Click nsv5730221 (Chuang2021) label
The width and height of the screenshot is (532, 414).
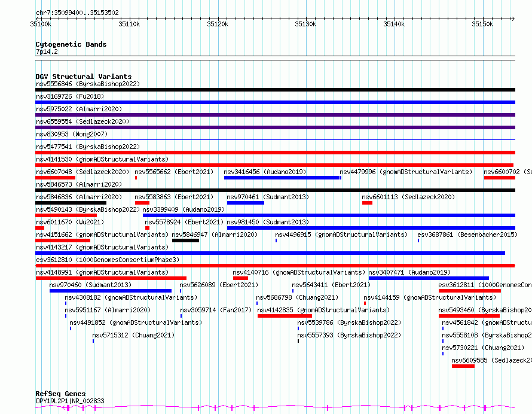pos(483,348)
